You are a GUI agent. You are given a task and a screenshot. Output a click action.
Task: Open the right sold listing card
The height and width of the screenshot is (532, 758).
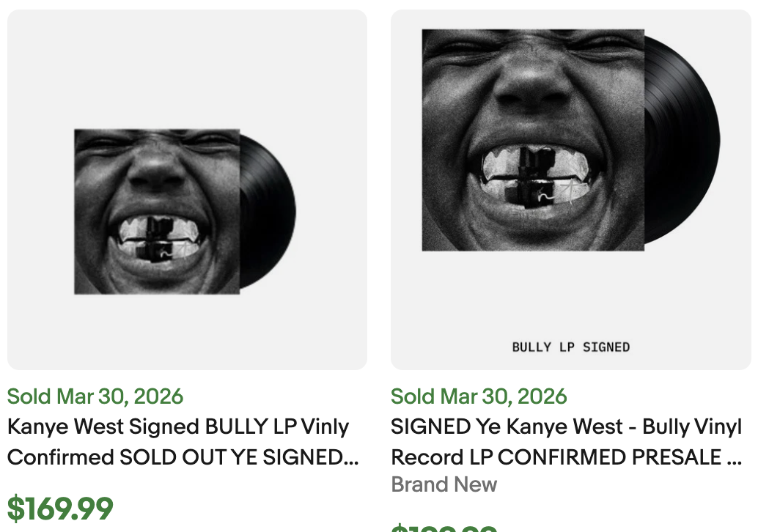[x=570, y=220]
